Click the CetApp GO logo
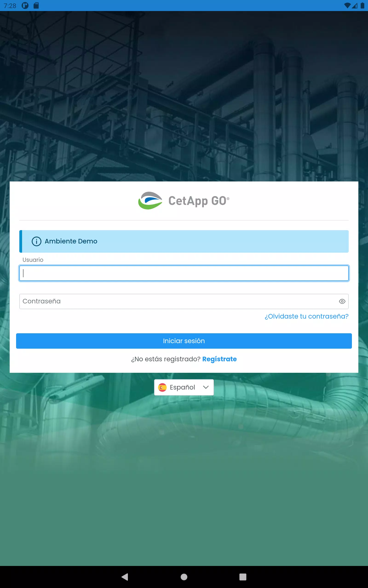This screenshot has height=588, width=368. (x=184, y=201)
